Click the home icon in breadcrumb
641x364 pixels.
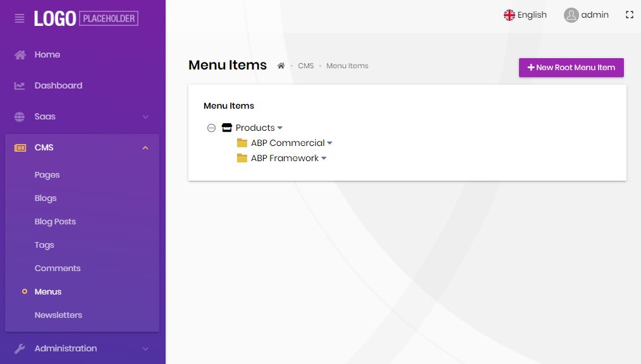[281, 66]
